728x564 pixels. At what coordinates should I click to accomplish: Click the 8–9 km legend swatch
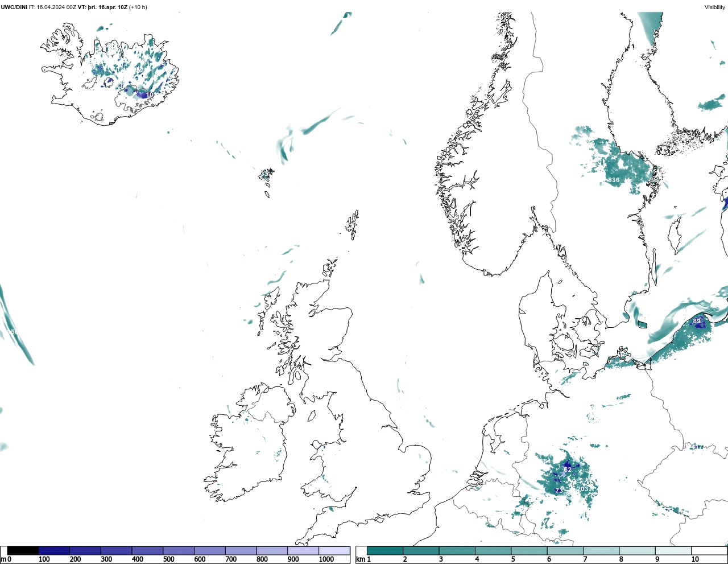pyautogui.click(x=637, y=551)
